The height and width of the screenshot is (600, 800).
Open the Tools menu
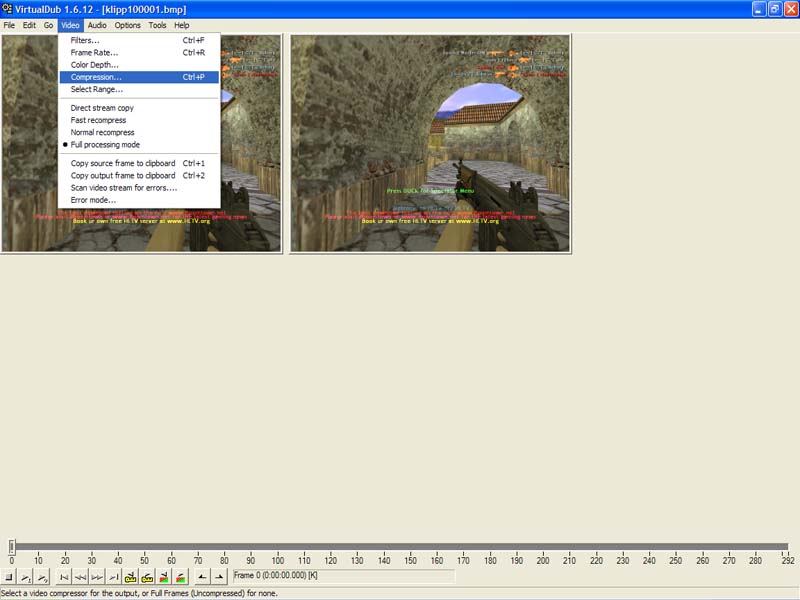[x=158, y=25]
